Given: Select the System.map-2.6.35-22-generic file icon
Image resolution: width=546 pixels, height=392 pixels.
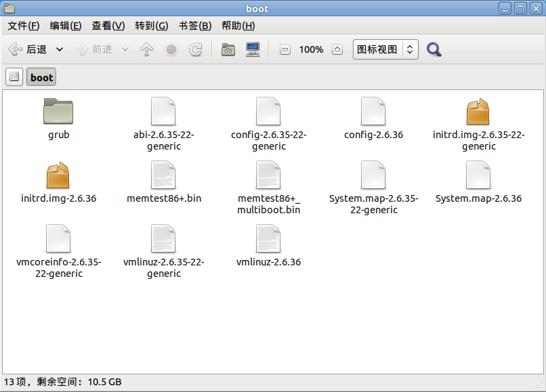Looking at the screenshot, I should [373, 175].
